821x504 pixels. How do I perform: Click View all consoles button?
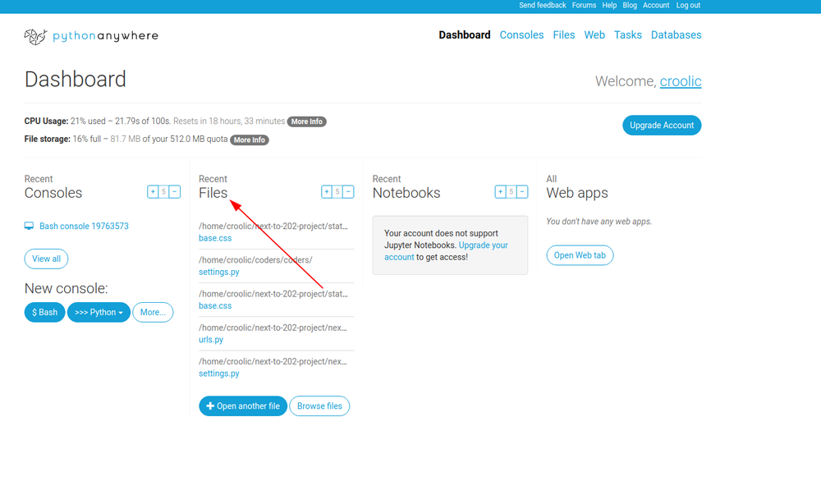point(46,259)
